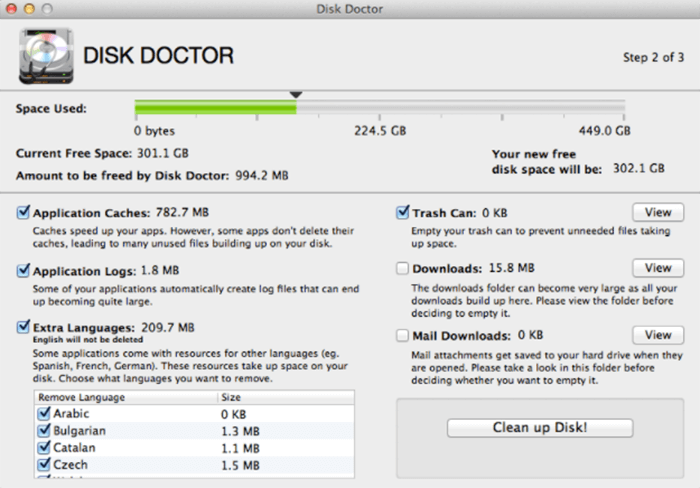The height and width of the screenshot is (488, 700).
Task: Click the 209.7 MB extra languages size
Action: (x=168, y=328)
